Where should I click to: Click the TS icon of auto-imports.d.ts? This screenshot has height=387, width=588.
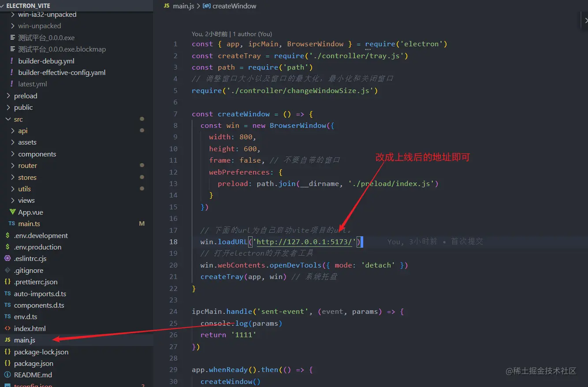(7, 294)
